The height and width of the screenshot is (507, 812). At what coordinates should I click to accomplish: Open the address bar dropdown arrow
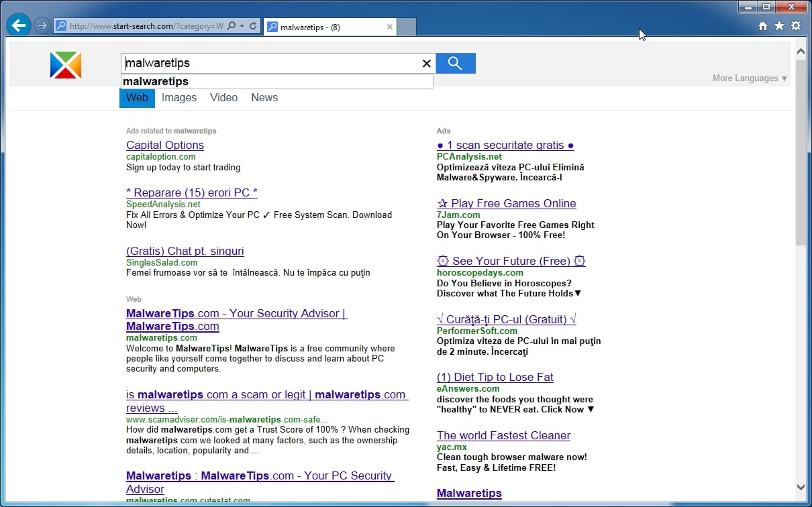click(x=242, y=26)
